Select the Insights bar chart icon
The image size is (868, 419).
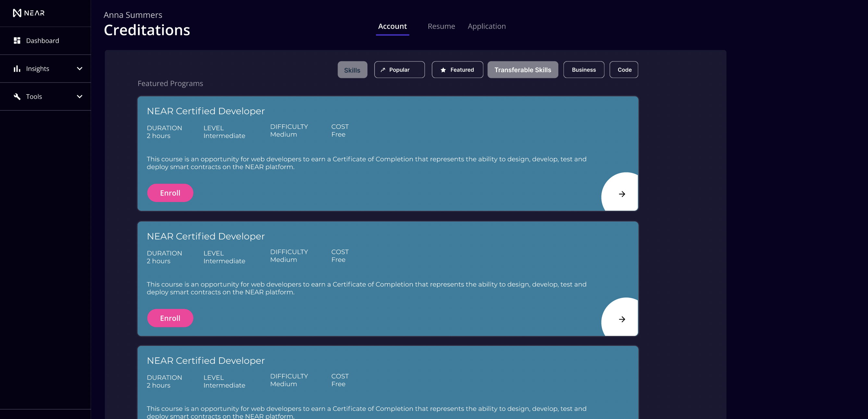click(x=17, y=69)
